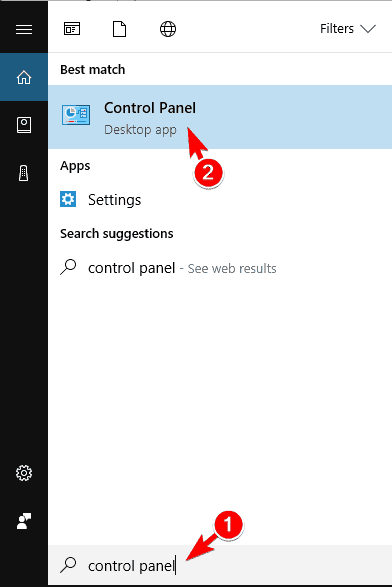Viewport: 392px width, 587px height.
Task: Open the hamburger menu in the sidebar
Action: pos(24,29)
